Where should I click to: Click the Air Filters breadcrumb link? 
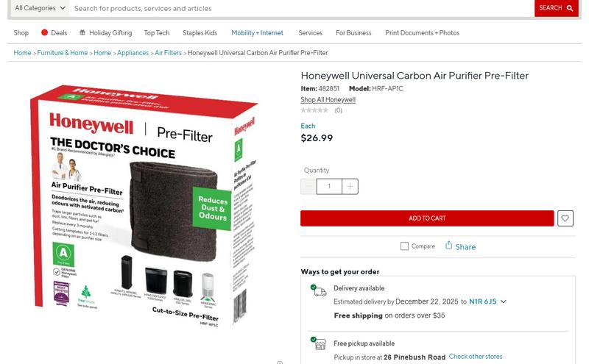(x=168, y=53)
